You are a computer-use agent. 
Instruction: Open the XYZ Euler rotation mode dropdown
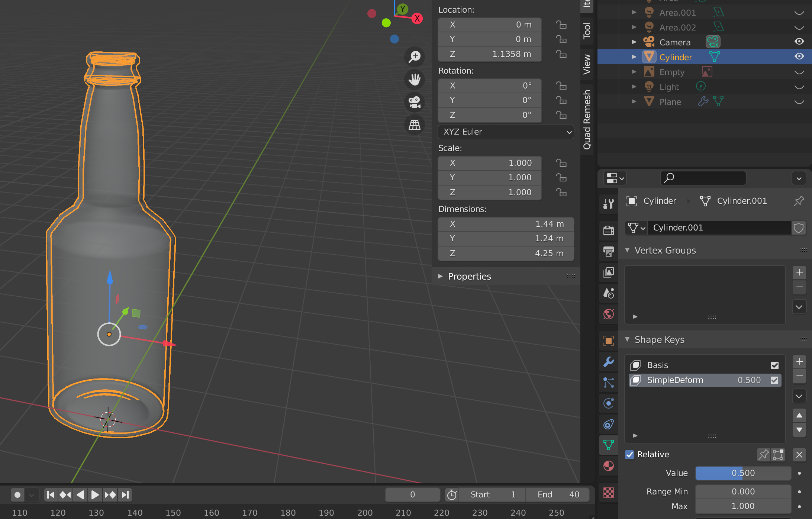(506, 132)
